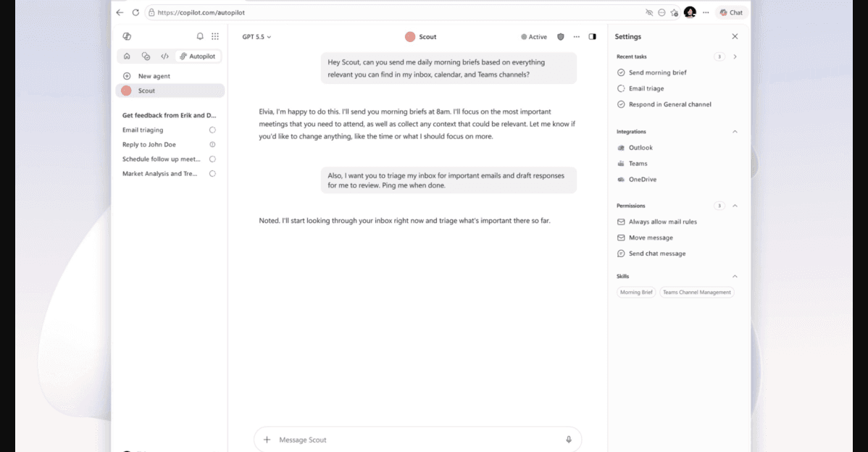The width and height of the screenshot is (868, 452).
Task: Collapse the Skills section
Action: pyautogui.click(x=735, y=276)
